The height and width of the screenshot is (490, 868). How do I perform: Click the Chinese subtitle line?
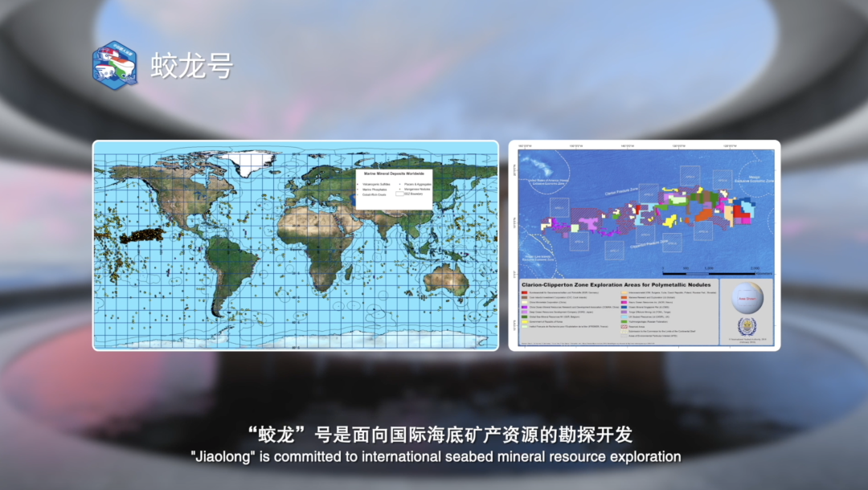(440, 435)
